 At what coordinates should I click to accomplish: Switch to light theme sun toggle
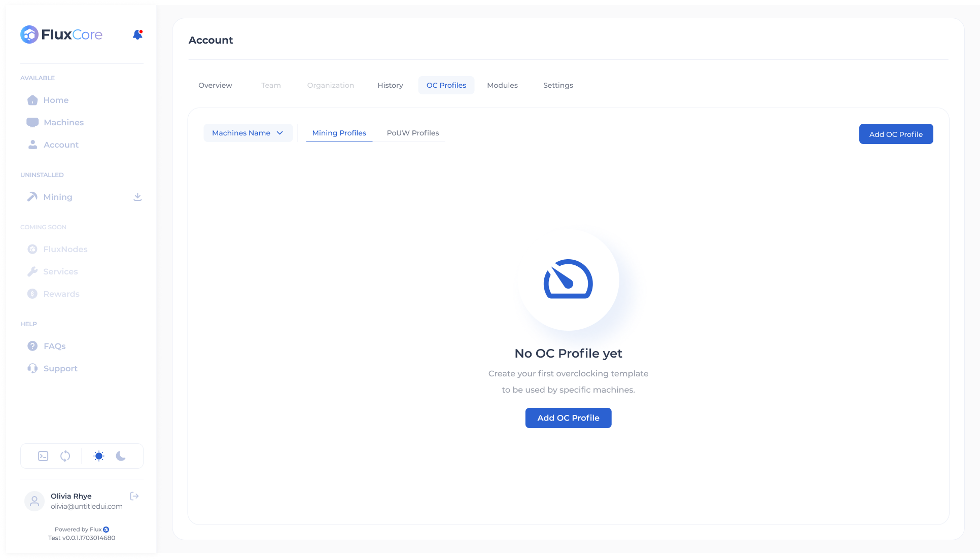point(99,456)
